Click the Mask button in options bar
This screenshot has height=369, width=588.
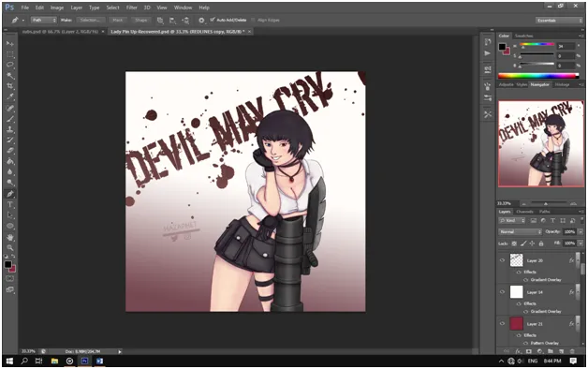(118, 21)
